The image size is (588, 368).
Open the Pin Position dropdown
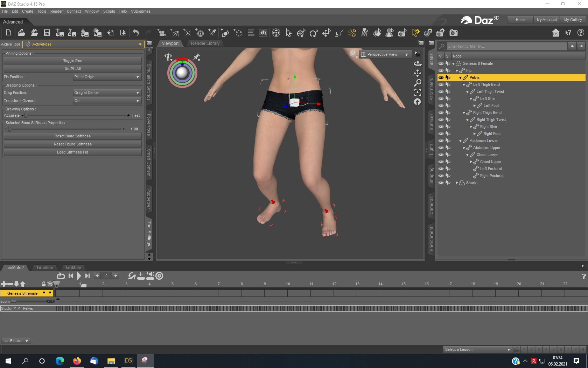pyautogui.click(x=107, y=77)
